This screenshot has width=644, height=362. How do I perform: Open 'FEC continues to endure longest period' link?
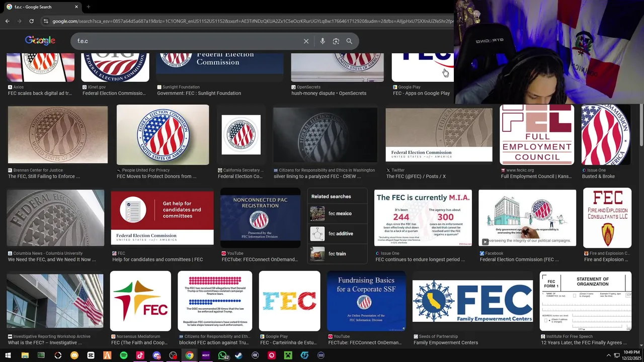click(420, 259)
